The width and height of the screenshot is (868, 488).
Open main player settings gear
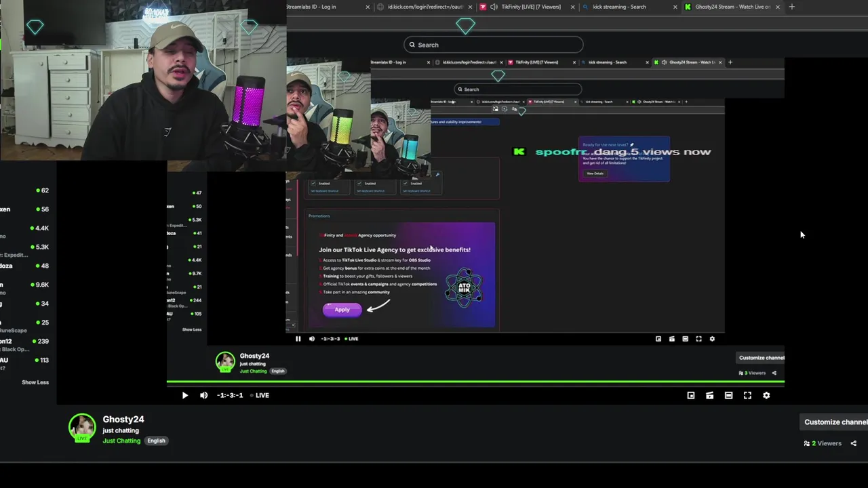pos(766,395)
